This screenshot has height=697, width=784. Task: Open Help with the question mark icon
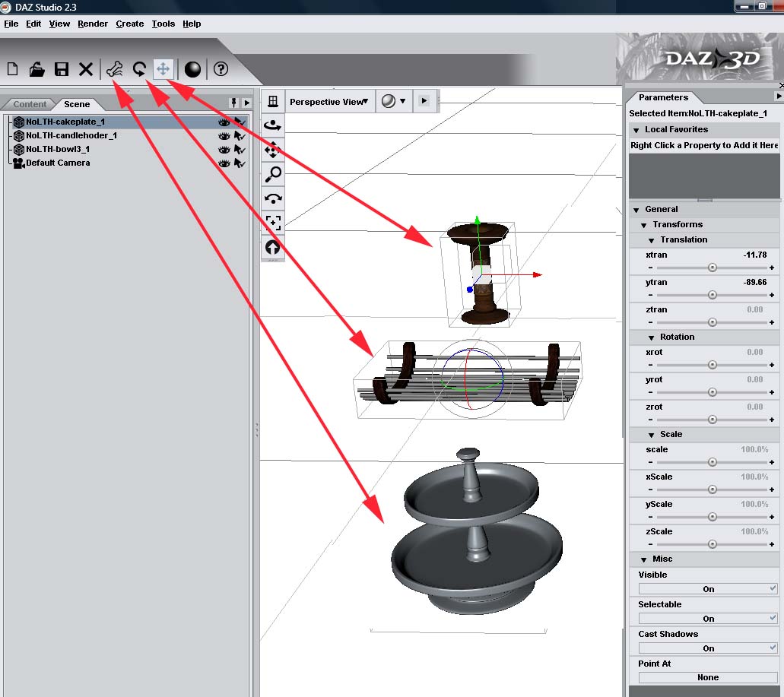221,69
